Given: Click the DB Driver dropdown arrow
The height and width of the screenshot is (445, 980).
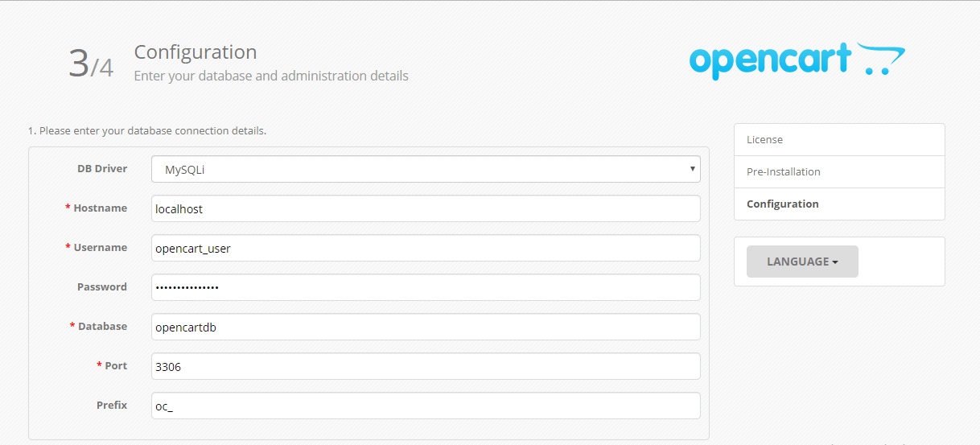Looking at the screenshot, I should coord(692,169).
